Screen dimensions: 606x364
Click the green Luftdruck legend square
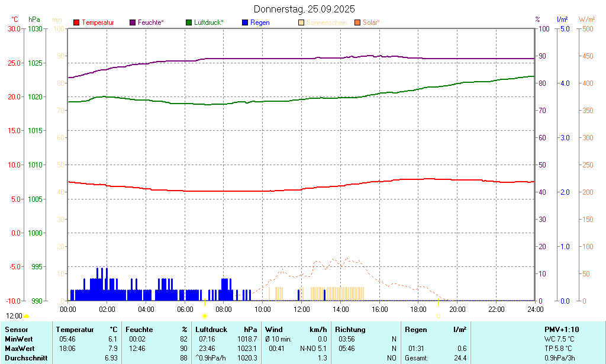pos(189,22)
